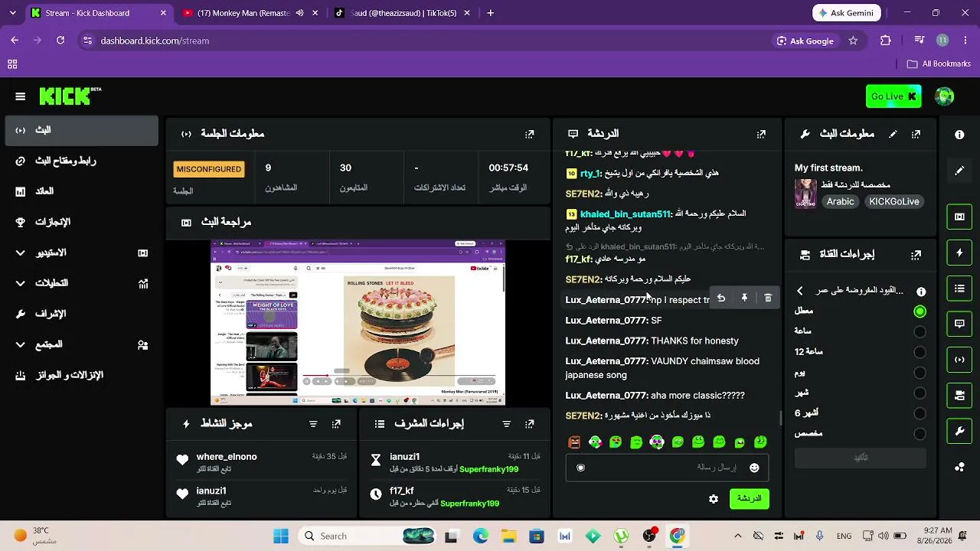Bookmark this page with the star icon
Screen dimensions: 980x551
(853, 41)
